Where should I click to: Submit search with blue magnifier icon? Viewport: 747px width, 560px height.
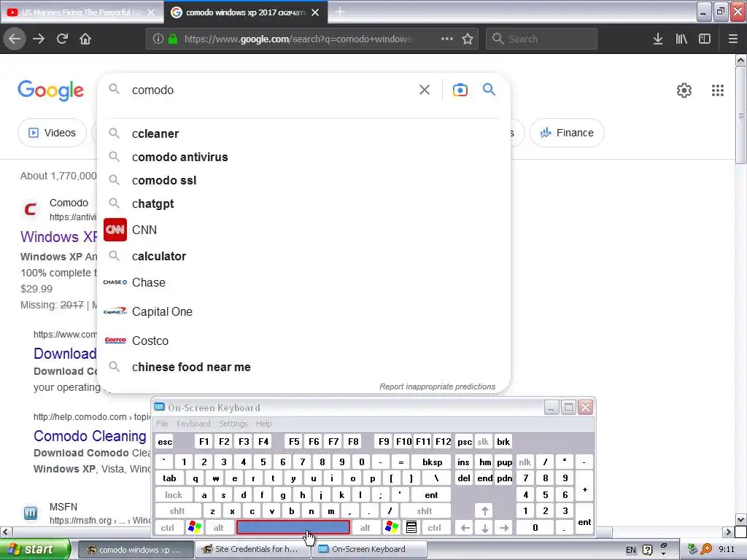pos(489,90)
